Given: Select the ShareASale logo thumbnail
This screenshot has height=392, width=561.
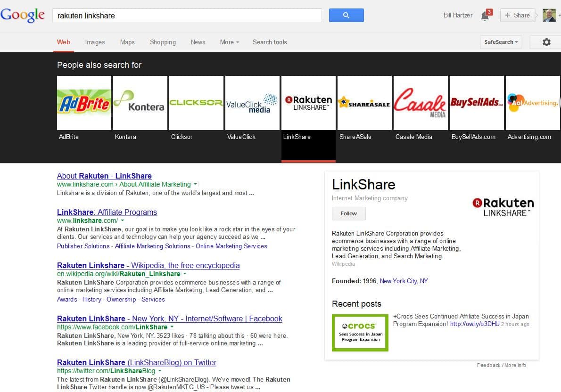Looking at the screenshot, I should pos(364,103).
